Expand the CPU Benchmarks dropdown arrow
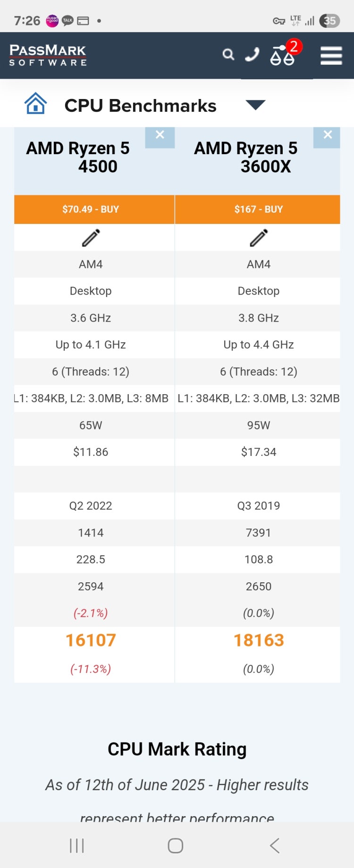354x868 pixels. click(x=256, y=105)
